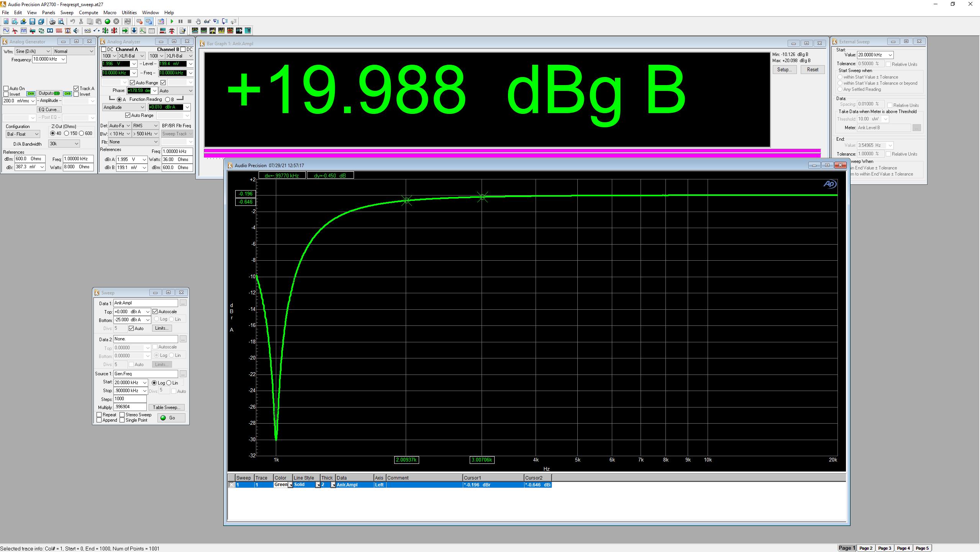This screenshot has height=552, width=980.
Task: Select 150 ohm Z-Out radio button
Action: tap(67, 133)
